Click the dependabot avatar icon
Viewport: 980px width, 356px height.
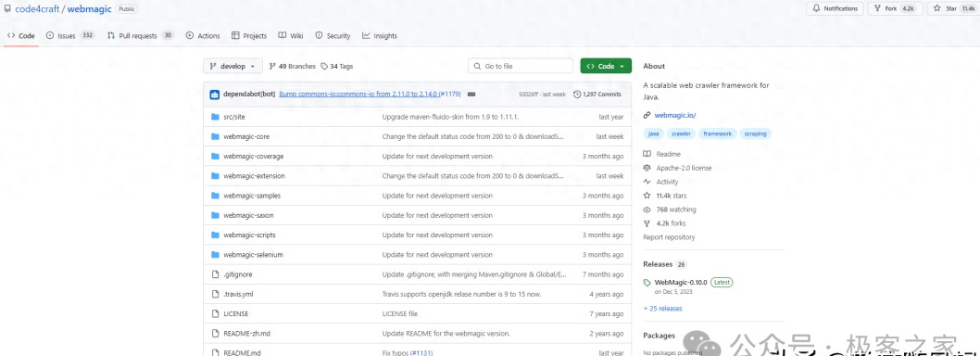(x=214, y=95)
